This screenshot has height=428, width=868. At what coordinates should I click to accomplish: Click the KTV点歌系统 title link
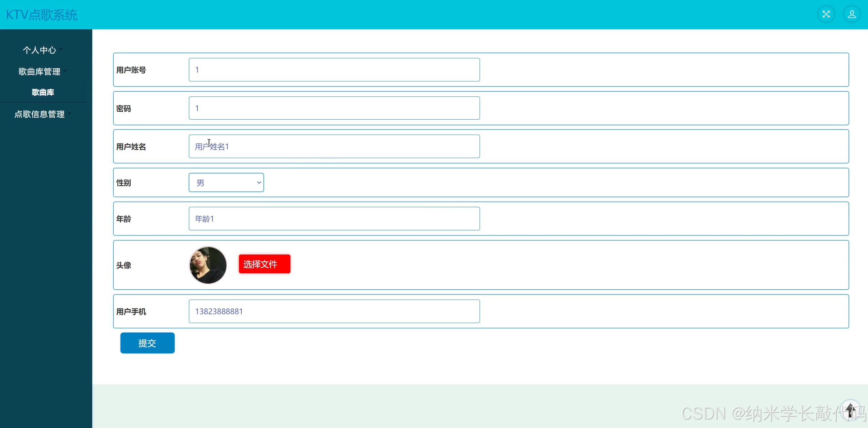42,15
